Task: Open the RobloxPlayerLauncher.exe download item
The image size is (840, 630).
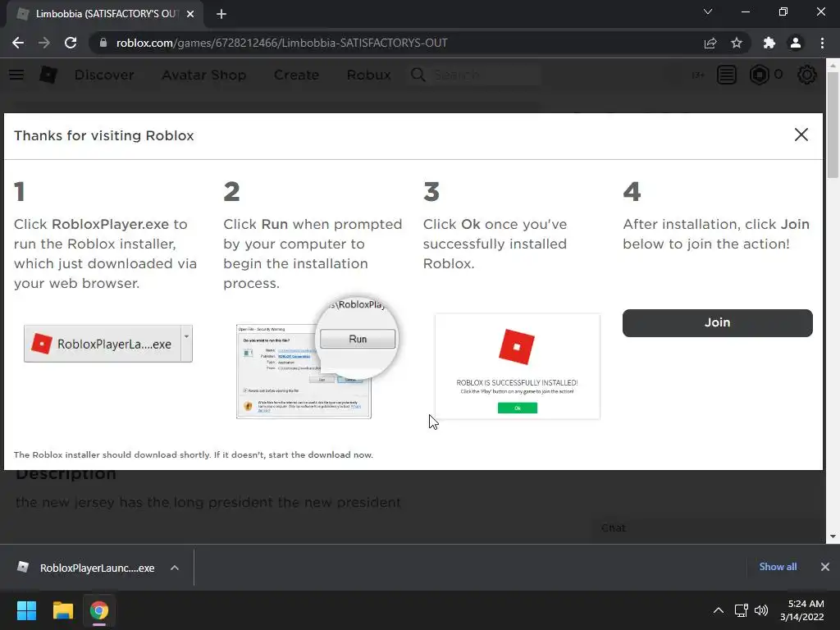Action: click(88, 568)
